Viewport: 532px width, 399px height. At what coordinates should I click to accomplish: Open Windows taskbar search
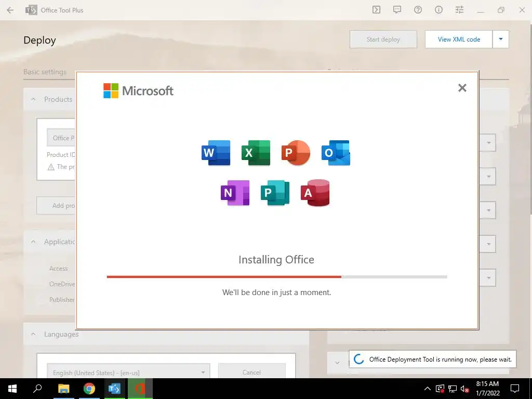(37, 389)
